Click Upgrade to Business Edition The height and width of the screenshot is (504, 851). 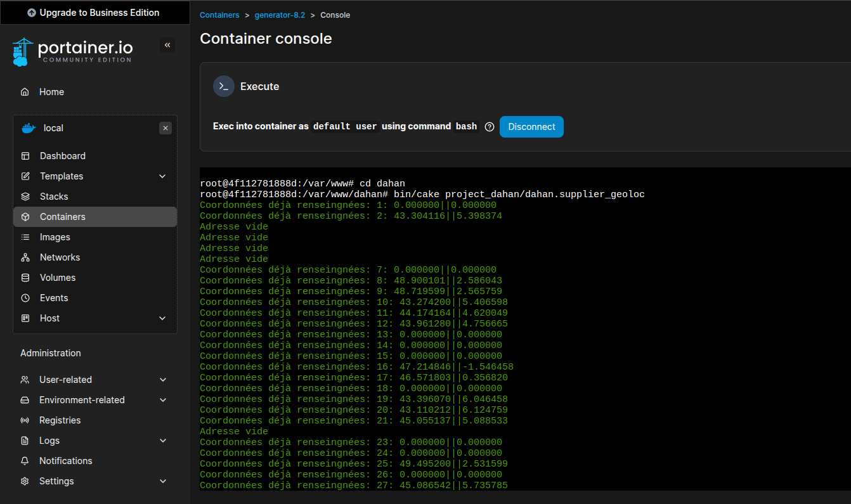[x=94, y=13]
